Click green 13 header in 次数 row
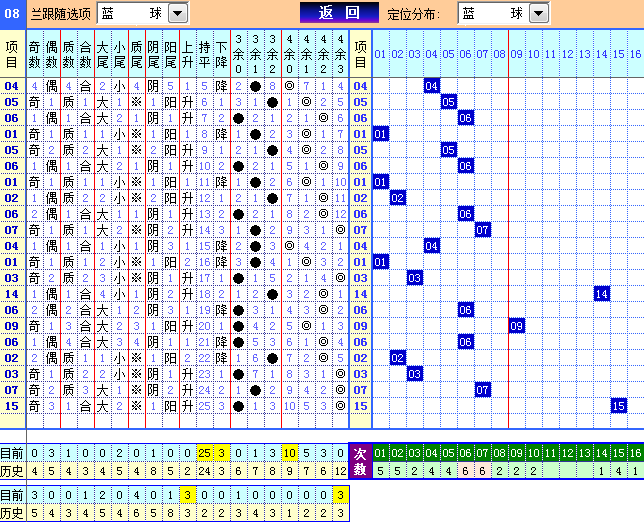 coord(585,453)
